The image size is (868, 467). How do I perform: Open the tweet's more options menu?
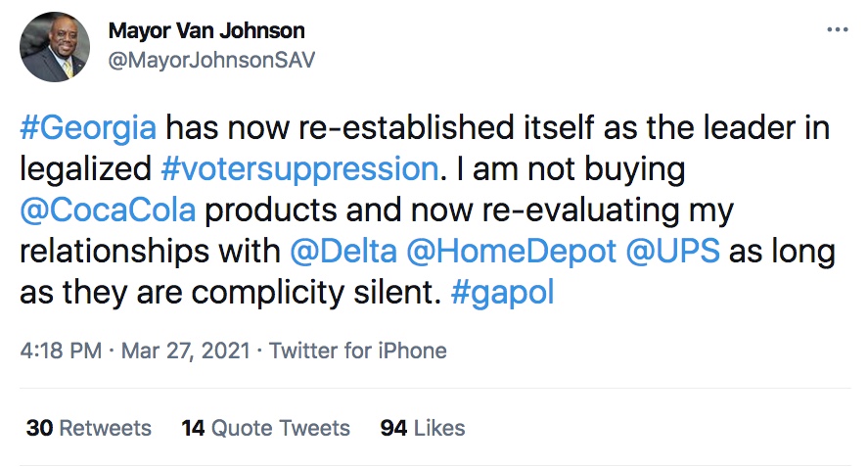pyautogui.click(x=837, y=30)
